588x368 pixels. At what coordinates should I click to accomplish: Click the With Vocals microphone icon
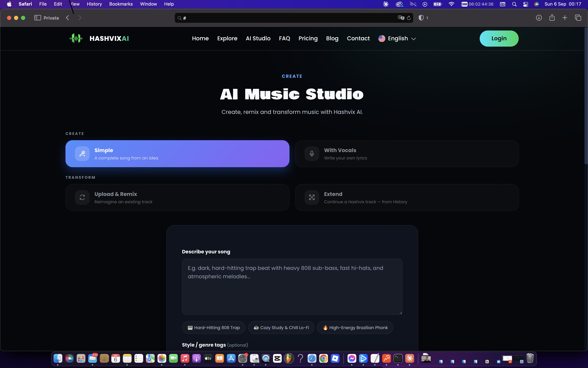pos(312,154)
